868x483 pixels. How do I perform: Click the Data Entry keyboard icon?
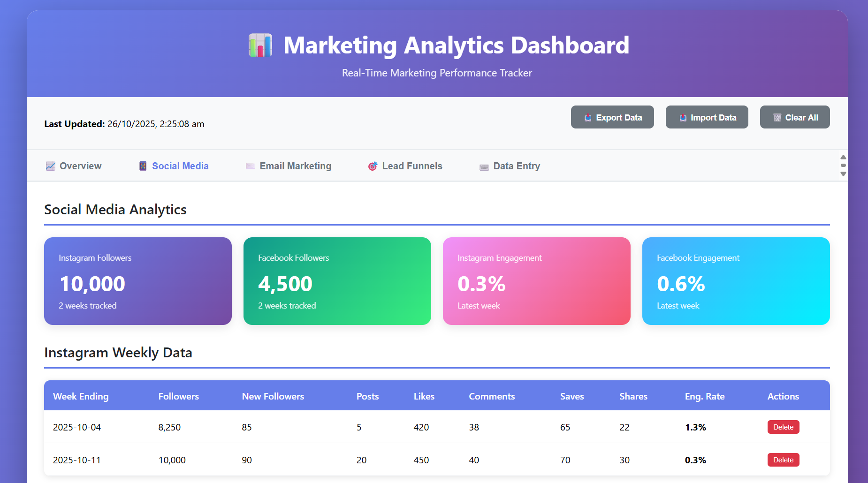(483, 166)
